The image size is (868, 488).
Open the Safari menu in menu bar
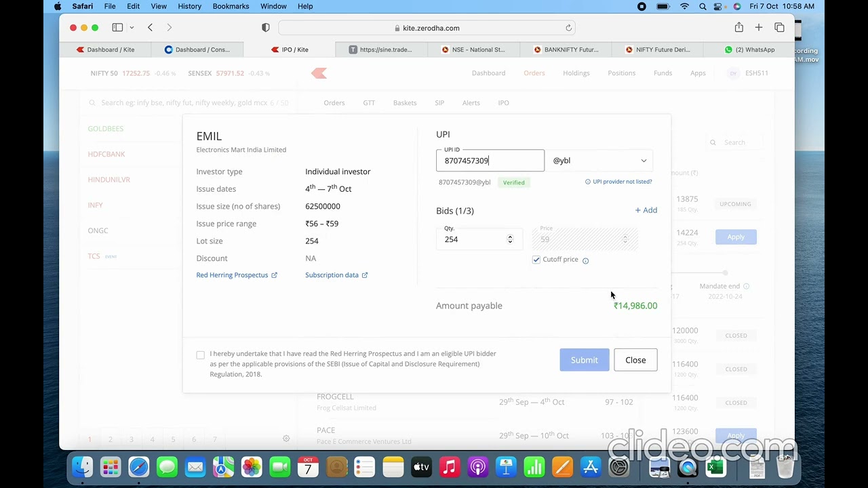83,6
